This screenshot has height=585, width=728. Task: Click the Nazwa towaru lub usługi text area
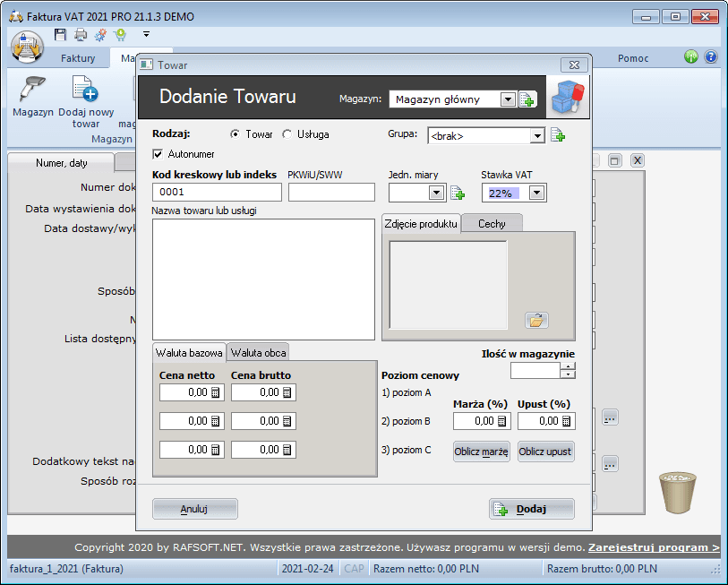coord(263,279)
